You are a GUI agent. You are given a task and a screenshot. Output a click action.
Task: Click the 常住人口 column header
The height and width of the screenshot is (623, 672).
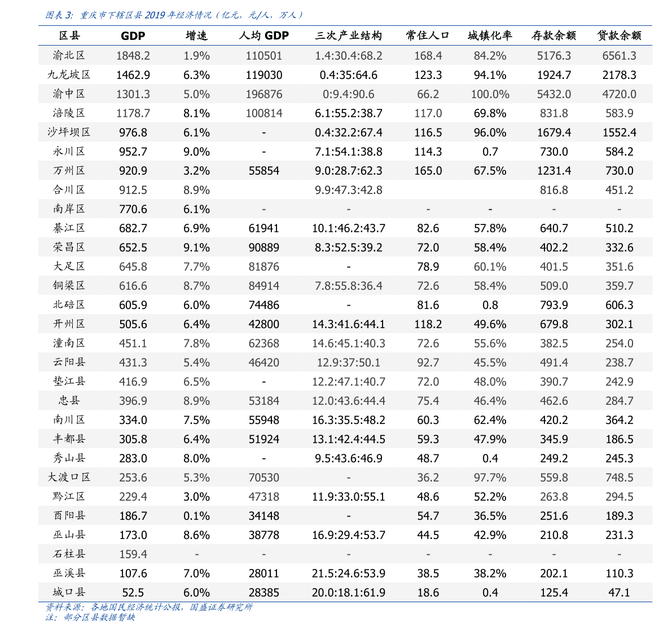tap(429, 36)
